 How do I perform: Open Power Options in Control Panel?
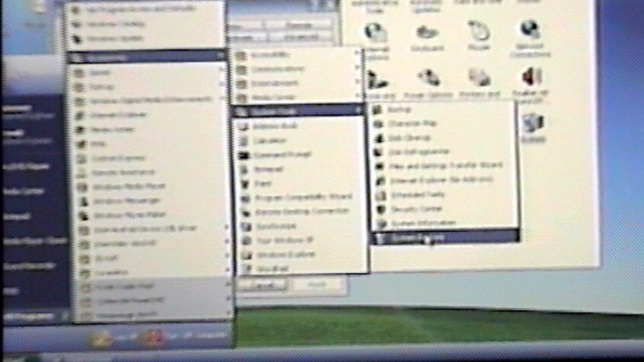(x=429, y=84)
